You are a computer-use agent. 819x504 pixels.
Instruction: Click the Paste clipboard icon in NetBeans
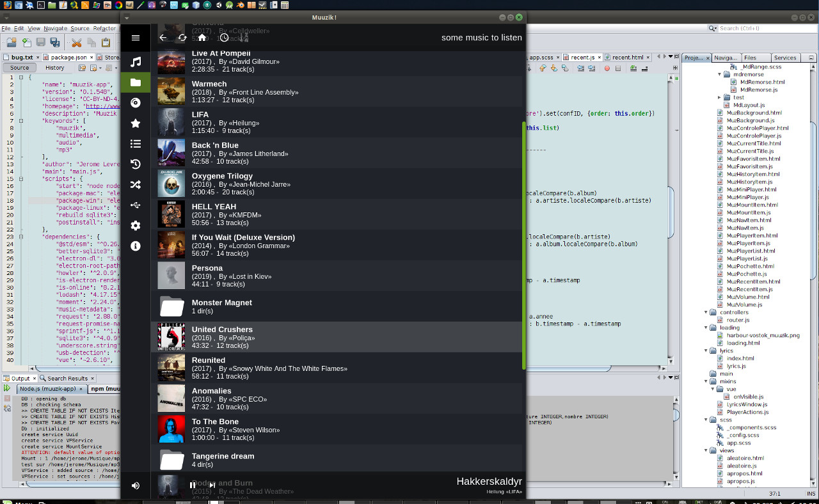tap(106, 43)
